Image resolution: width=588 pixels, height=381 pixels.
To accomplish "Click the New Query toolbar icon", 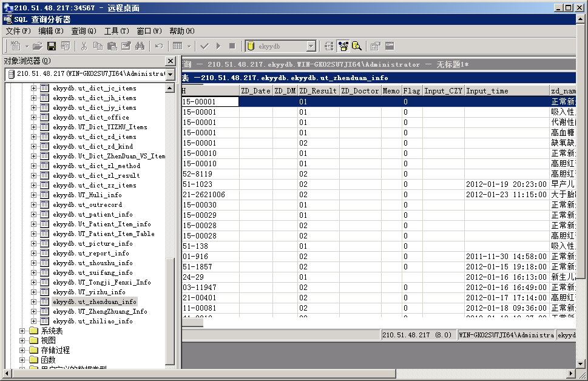I will coord(15,46).
